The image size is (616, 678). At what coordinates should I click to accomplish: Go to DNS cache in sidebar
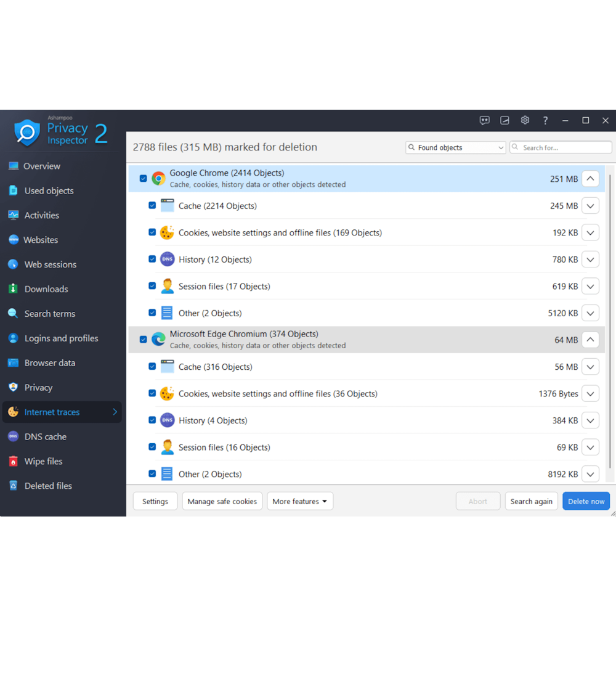pos(45,436)
